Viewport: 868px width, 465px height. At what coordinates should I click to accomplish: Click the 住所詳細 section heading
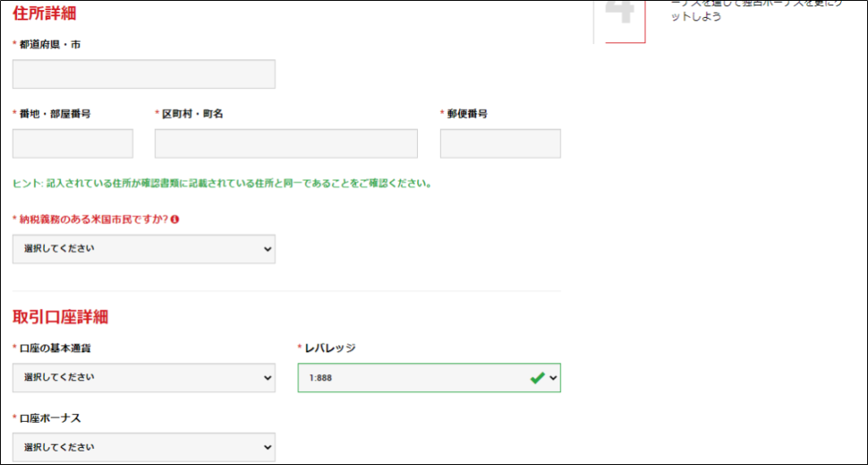(44, 14)
